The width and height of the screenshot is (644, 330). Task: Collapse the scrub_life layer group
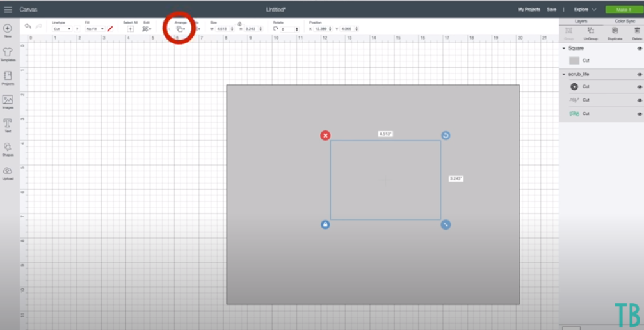click(564, 74)
